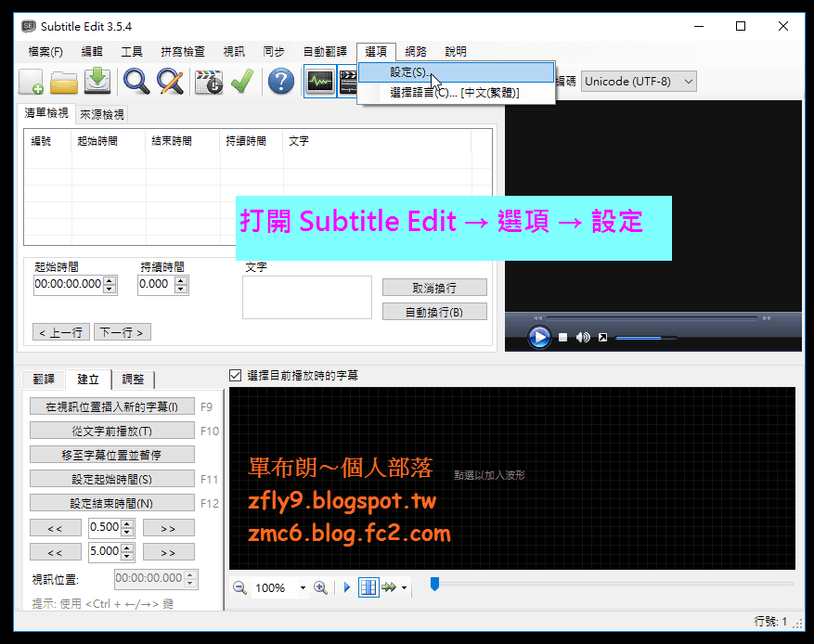Click the Subtitle Edit app logo icon
The width and height of the screenshot is (814, 644).
tap(29, 26)
